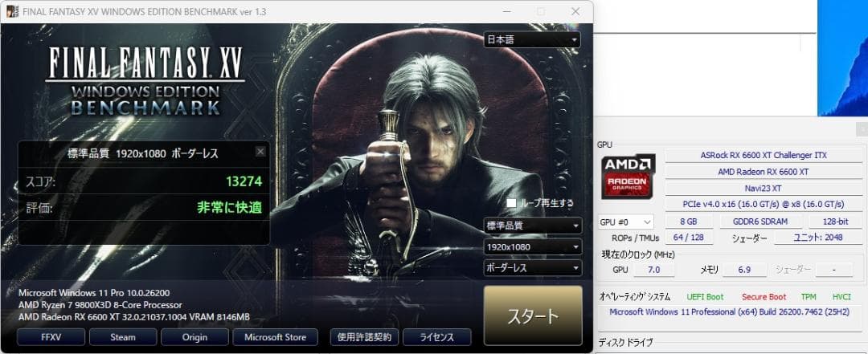Click the AMD Ryzen 7 9800X3D processor line
Viewport: 868px width, 354px height.
click(x=100, y=305)
